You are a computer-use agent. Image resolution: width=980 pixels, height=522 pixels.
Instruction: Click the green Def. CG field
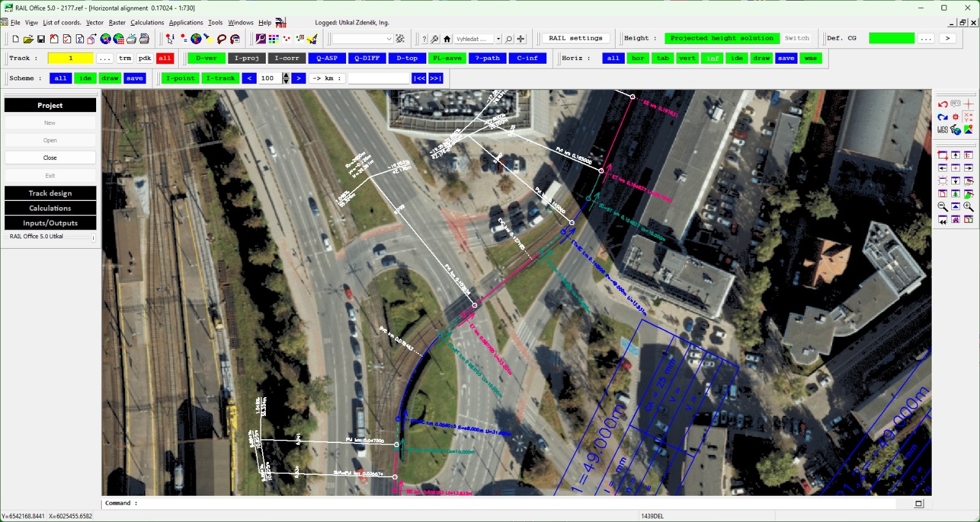pos(891,38)
